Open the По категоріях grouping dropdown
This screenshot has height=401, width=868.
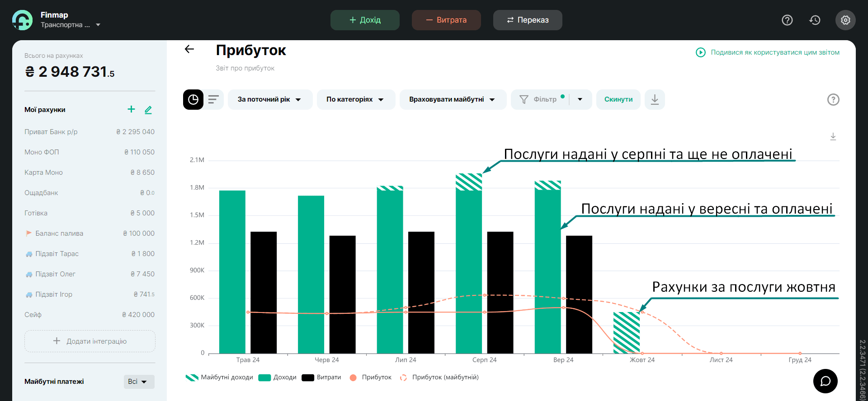tap(356, 99)
